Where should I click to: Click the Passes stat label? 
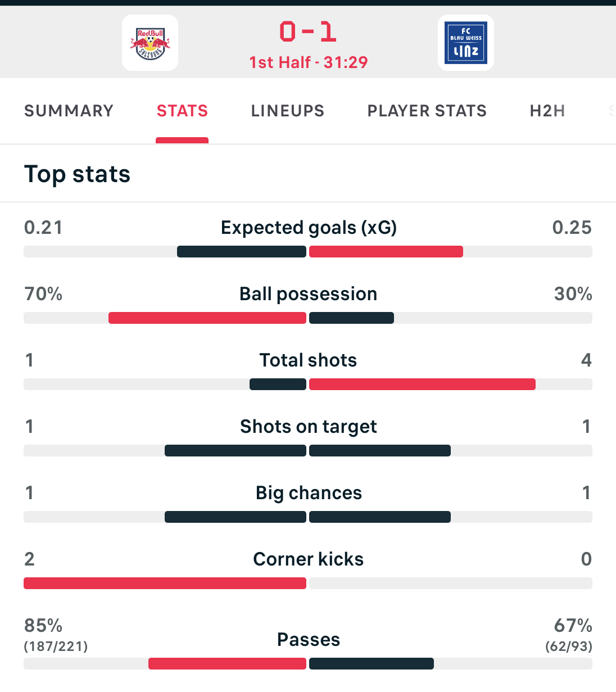click(309, 640)
